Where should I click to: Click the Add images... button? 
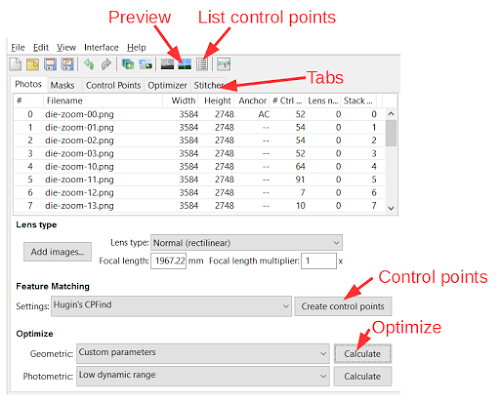click(x=57, y=252)
